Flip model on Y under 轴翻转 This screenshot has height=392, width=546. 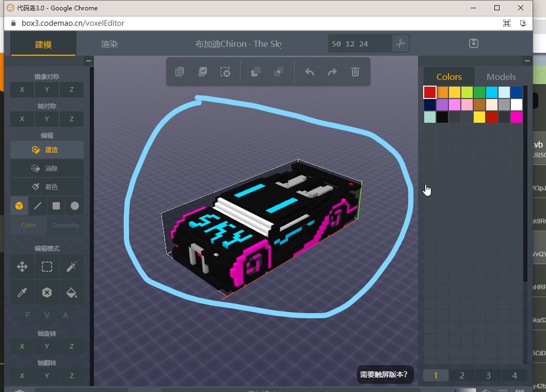(47, 375)
